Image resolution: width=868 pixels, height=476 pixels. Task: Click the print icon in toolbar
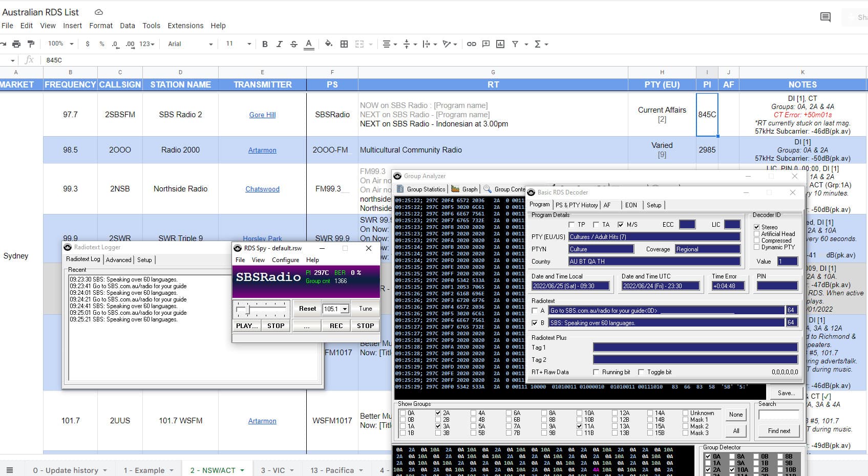tap(16, 44)
